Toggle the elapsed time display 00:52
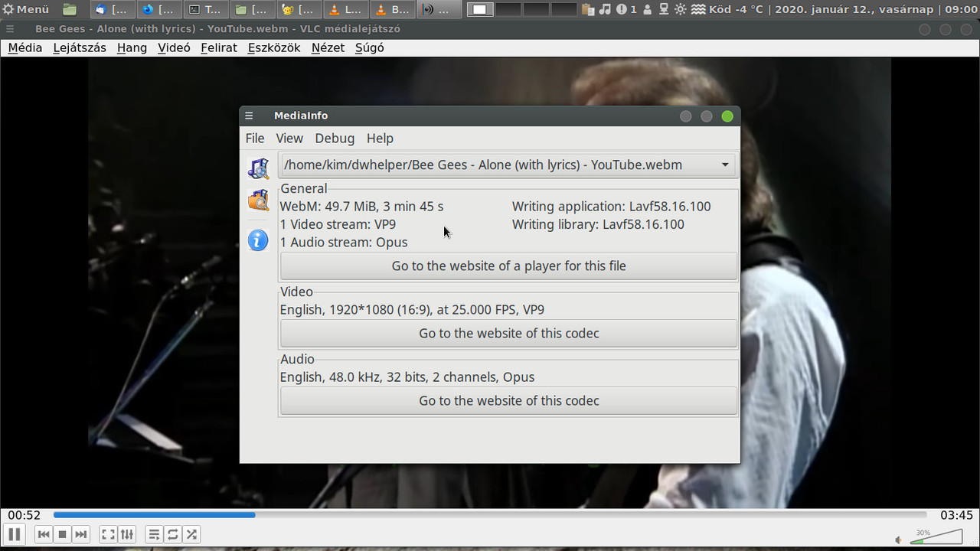Image resolution: width=980 pixels, height=551 pixels. pyautogui.click(x=24, y=515)
